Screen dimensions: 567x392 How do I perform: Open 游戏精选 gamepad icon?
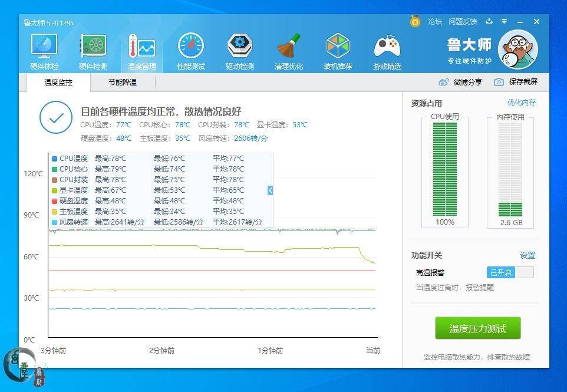[x=387, y=51]
